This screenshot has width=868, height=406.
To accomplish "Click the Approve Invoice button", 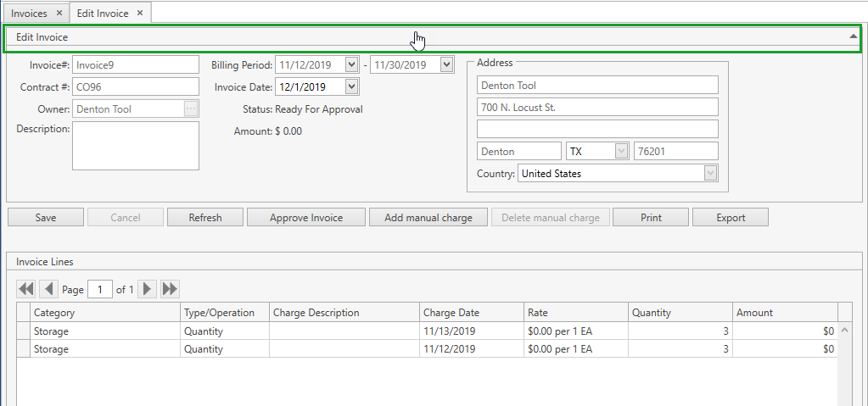I will click(306, 218).
